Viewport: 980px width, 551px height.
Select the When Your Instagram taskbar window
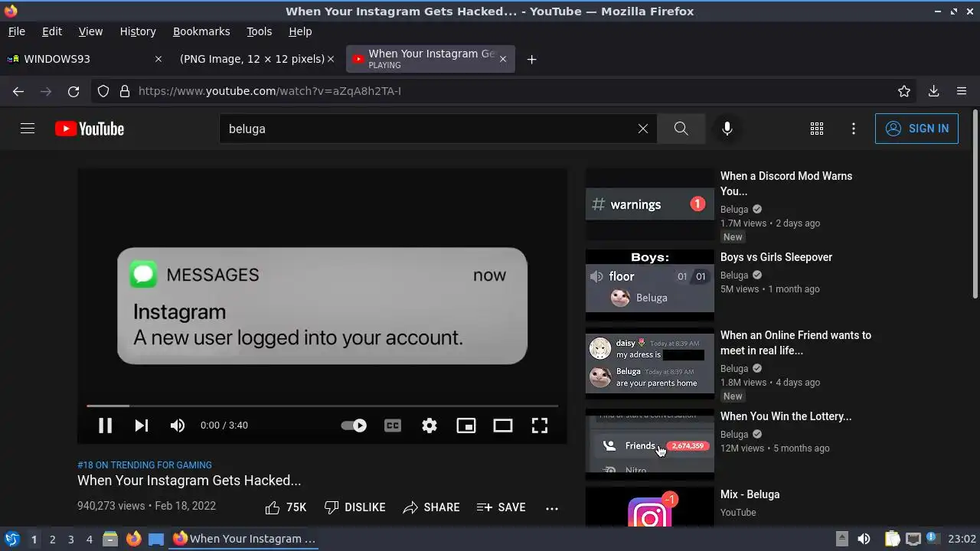point(244,539)
